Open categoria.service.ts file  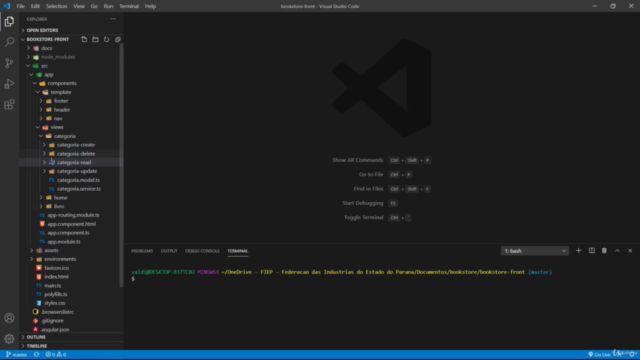click(x=79, y=189)
